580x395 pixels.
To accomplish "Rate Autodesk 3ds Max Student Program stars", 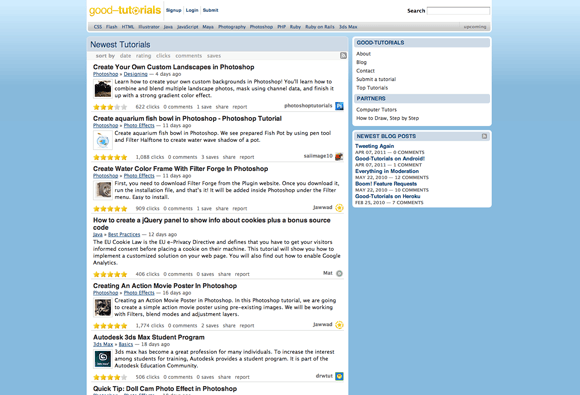I will [110, 377].
